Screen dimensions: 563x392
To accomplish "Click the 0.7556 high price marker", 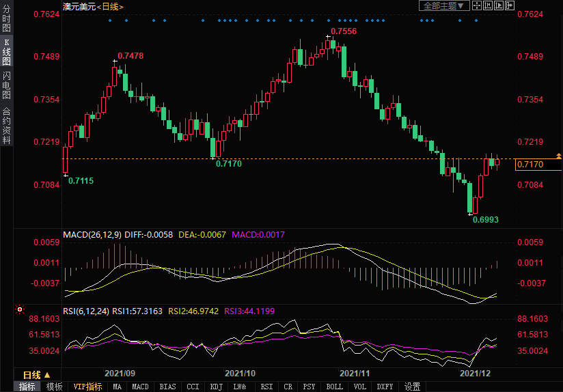I will click(x=343, y=31).
